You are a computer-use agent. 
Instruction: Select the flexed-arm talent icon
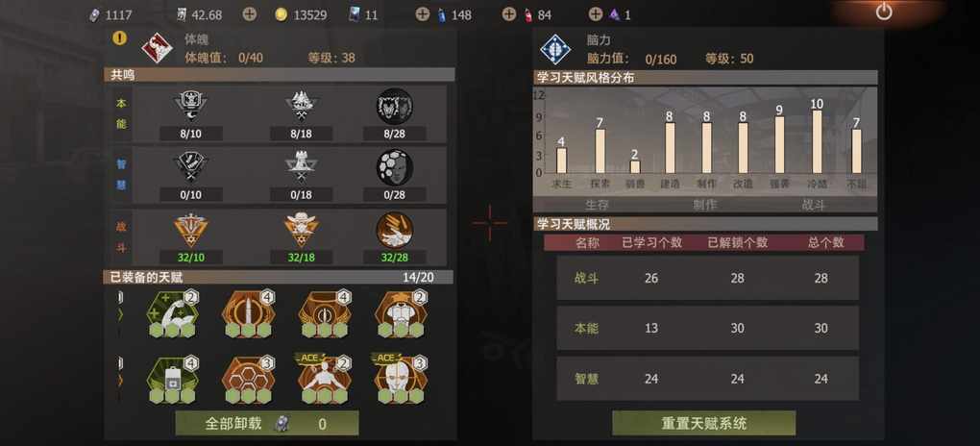click(173, 313)
